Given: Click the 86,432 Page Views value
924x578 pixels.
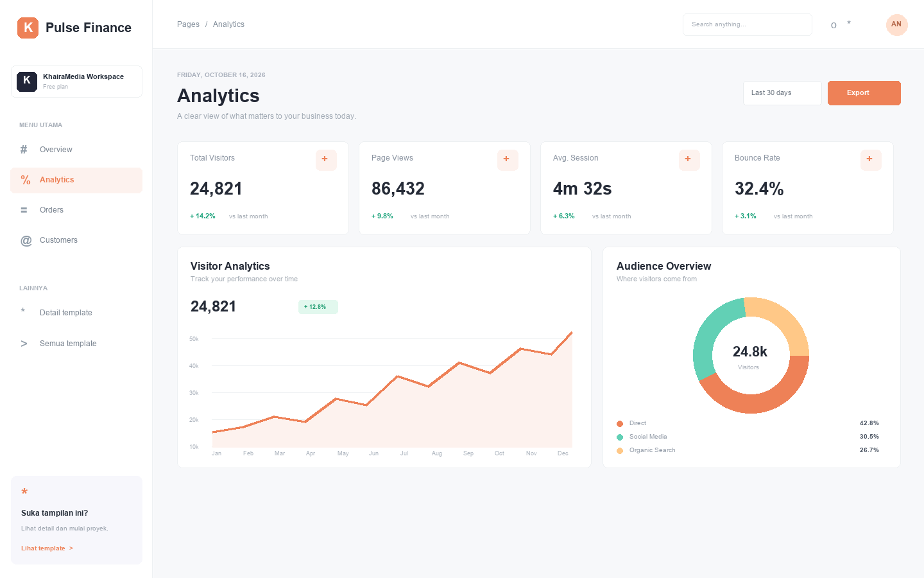Looking at the screenshot, I should (x=398, y=189).
